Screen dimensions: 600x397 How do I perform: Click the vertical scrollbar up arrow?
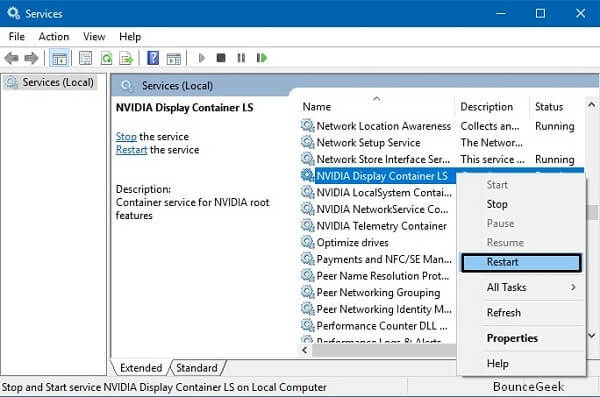591,104
